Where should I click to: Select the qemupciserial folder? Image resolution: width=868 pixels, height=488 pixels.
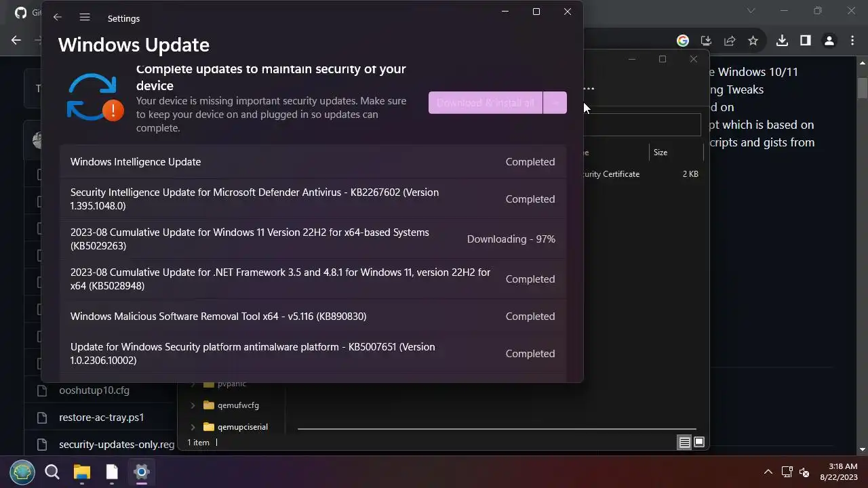pyautogui.click(x=236, y=427)
